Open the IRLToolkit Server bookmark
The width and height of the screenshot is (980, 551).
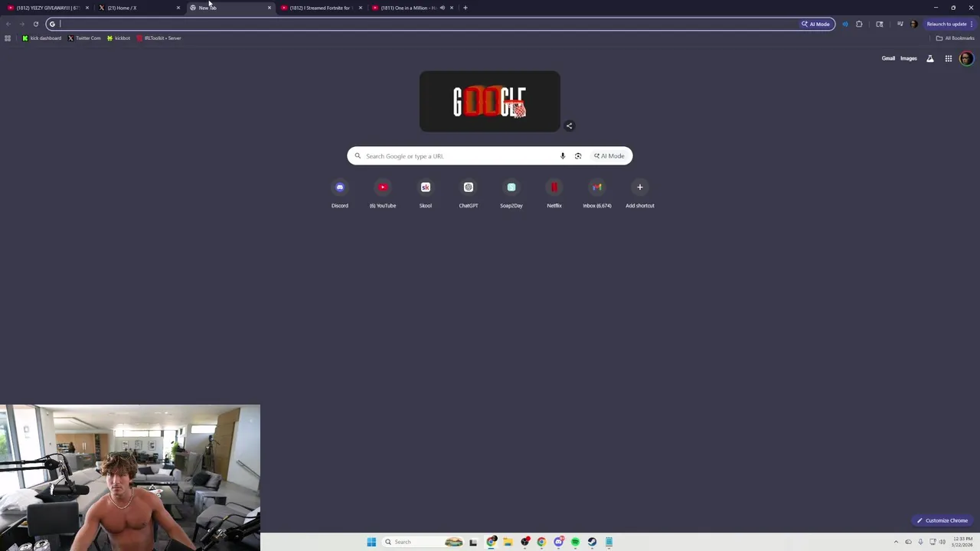click(158, 38)
